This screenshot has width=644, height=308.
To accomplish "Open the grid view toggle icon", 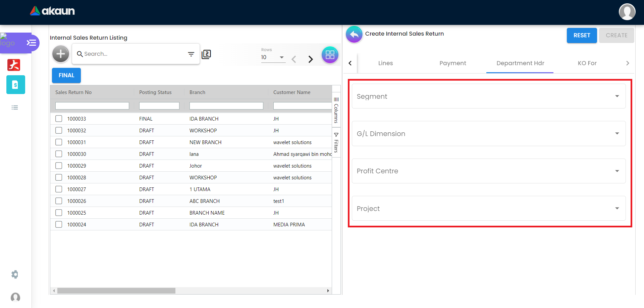I will click(330, 55).
